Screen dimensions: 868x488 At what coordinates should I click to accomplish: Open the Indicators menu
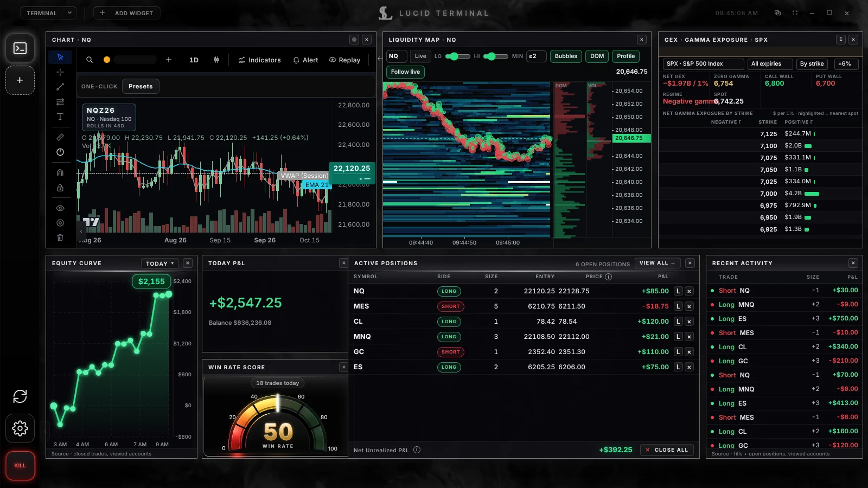259,60
